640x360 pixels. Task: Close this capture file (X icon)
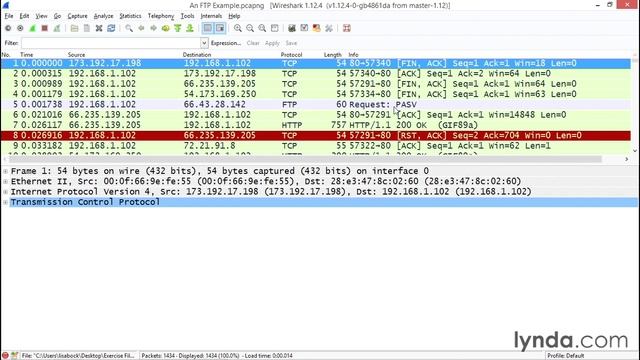(x=99, y=28)
